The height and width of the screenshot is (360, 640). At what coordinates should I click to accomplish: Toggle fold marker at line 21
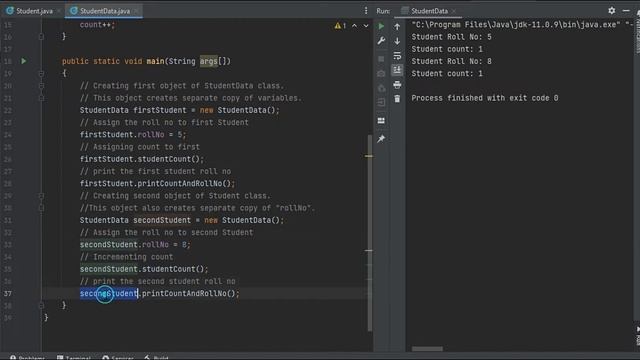point(41,98)
